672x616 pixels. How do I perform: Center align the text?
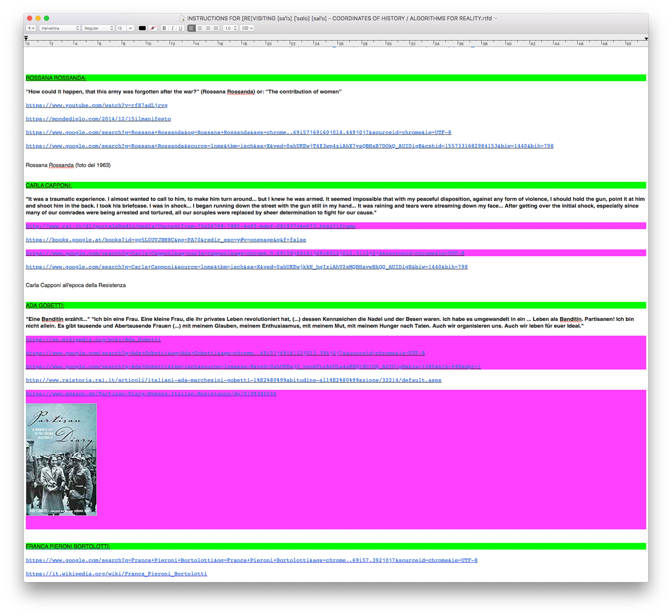click(x=199, y=28)
